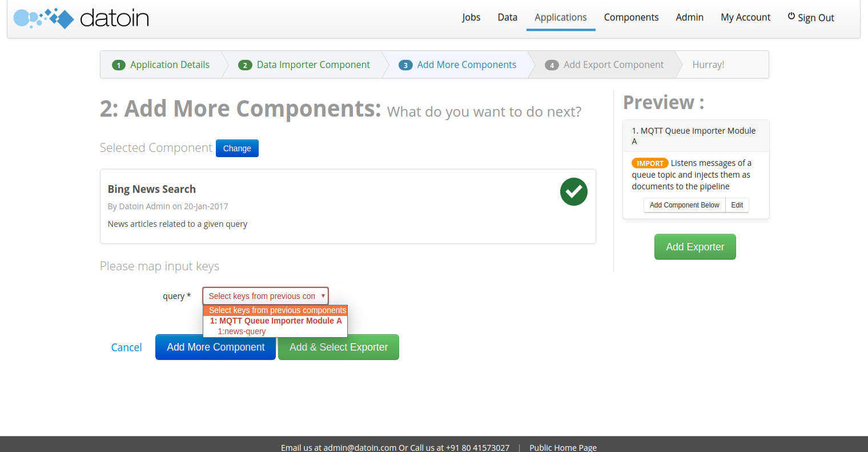Click the 'query *' field label
Viewport: 868px width, 452px height.
tap(176, 296)
